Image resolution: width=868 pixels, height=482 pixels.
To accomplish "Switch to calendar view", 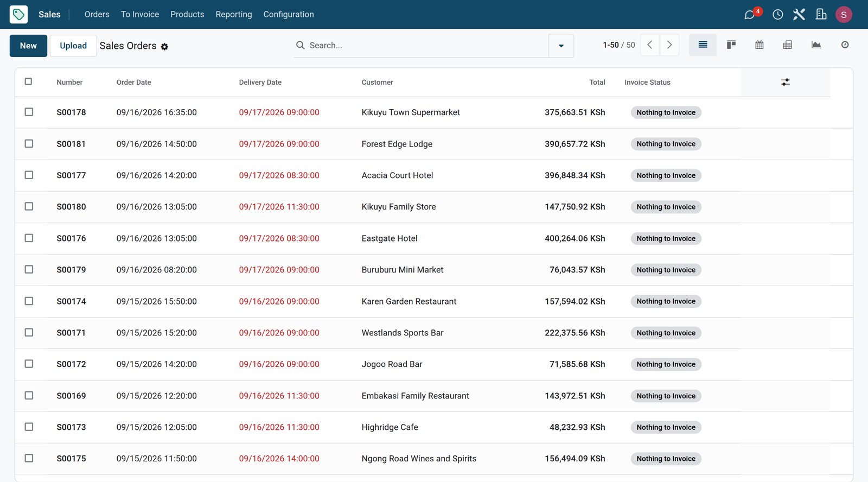I will [759, 45].
